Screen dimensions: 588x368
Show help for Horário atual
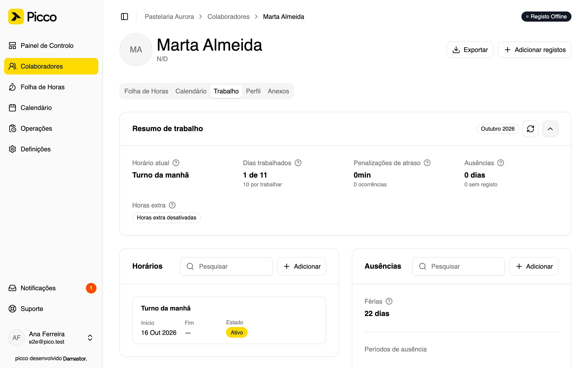(x=176, y=163)
